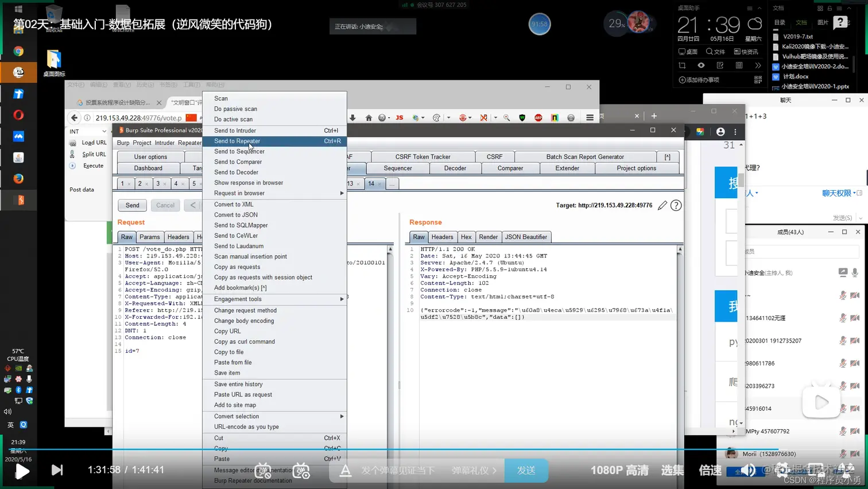Play the video with the play button
This screenshot has width=868, height=489.
(x=22, y=471)
